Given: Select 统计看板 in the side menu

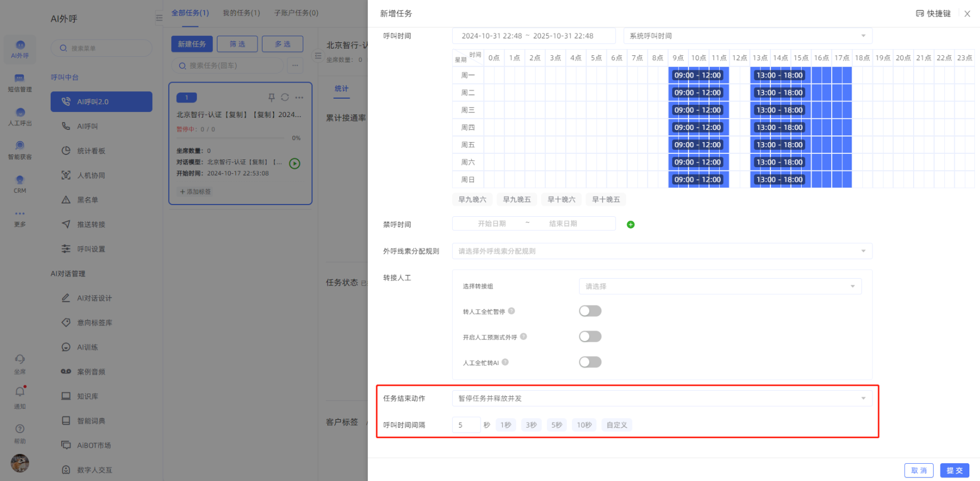Looking at the screenshot, I should pyautogui.click(x=91, y=151).
